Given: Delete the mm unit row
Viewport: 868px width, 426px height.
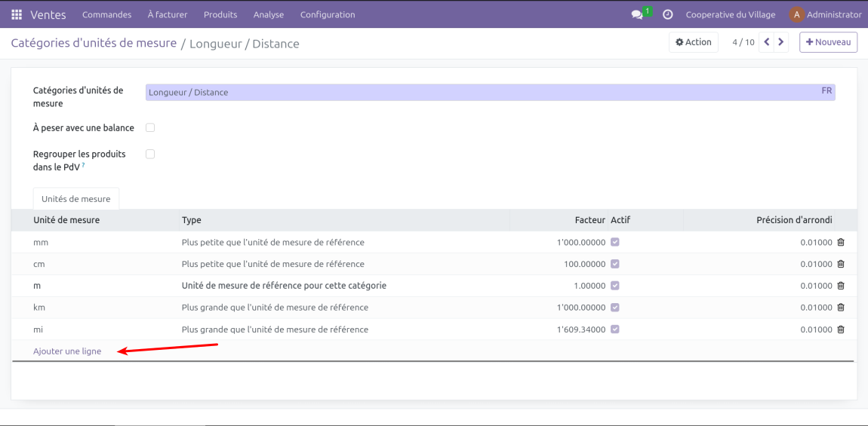Looking at the screenshot, I should (841, 243).
